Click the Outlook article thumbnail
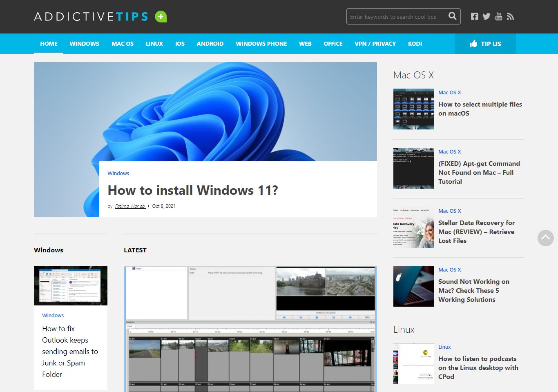Viewport: 558px width, 392px height. (71, 286)
